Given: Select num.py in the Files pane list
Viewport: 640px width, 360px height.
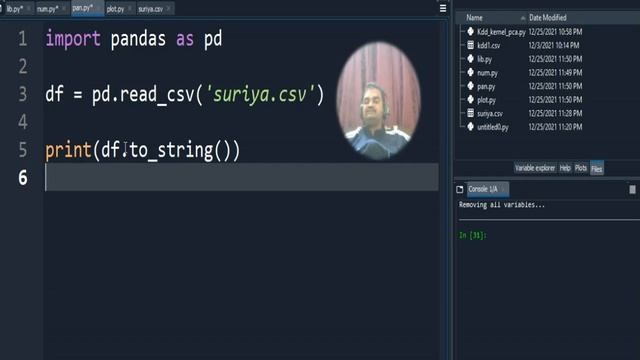Looking at the screenshot, I should [x=487, y=73].
